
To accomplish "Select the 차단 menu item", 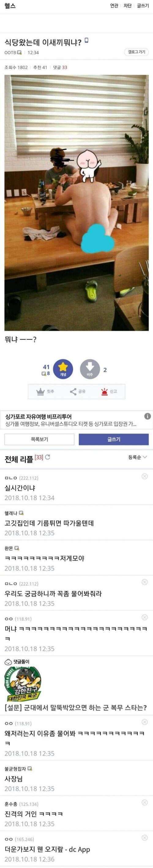I will (x=127, y=6).
